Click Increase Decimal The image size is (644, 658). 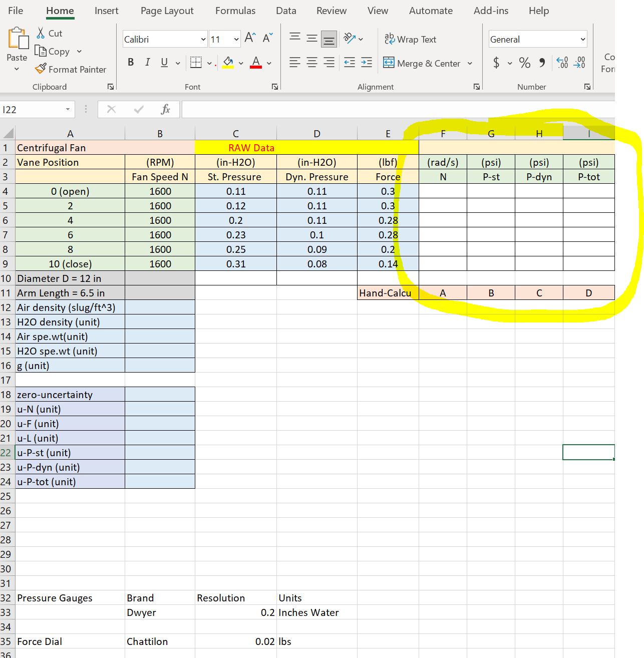pos(562,62)
